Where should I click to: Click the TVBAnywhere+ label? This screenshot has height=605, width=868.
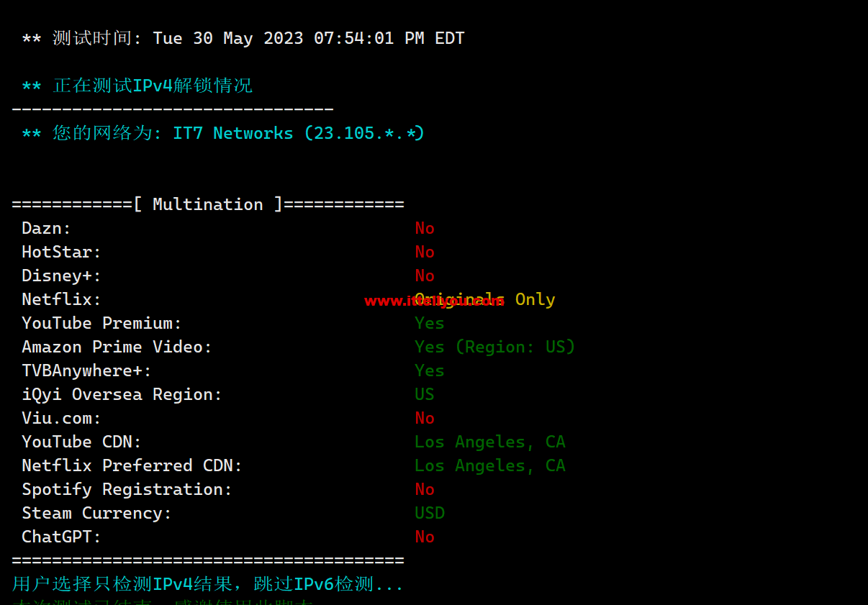[87, 370]
